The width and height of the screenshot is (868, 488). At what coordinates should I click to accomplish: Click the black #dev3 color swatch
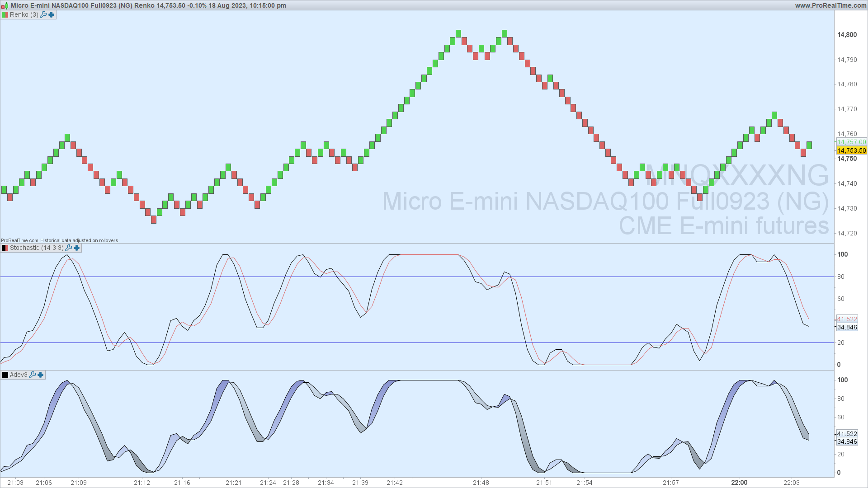[5, 375]
